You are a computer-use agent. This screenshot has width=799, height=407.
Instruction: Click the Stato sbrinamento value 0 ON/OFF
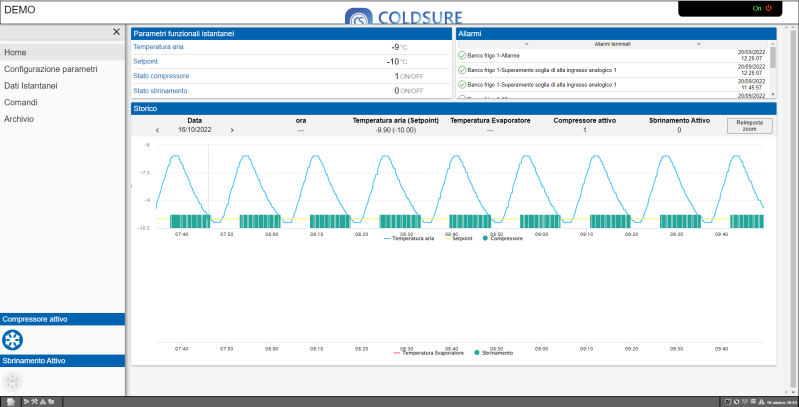pyautogui.click(x=409, y=91)
